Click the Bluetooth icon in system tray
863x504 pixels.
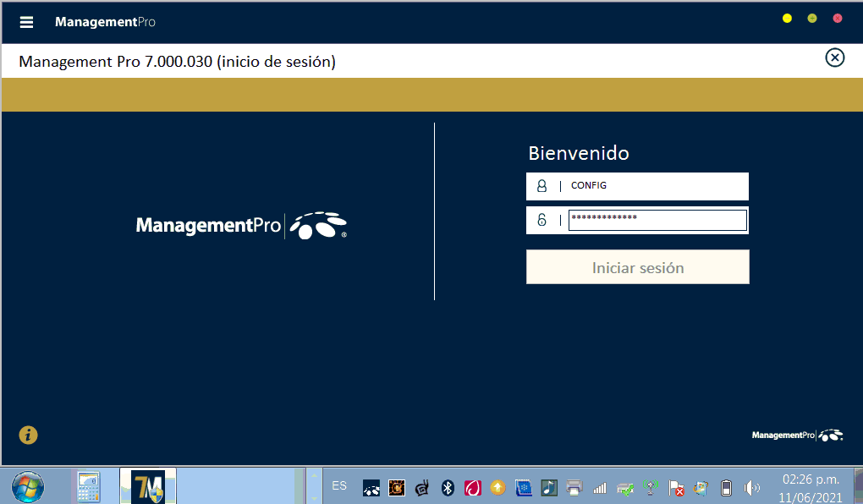pos(448,488)
